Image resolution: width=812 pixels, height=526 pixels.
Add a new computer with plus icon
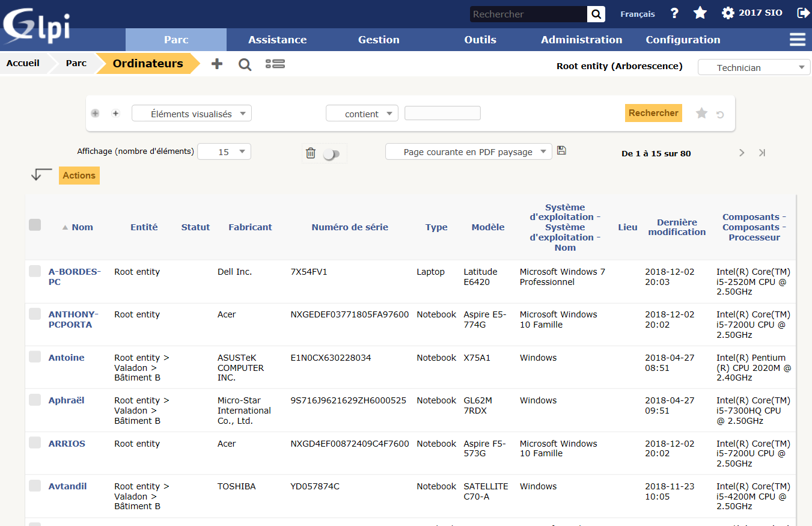click(217, 64)
